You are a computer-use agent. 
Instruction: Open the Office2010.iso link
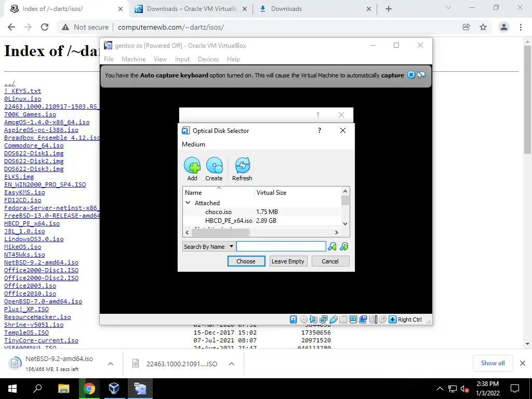tap(30, 294)
